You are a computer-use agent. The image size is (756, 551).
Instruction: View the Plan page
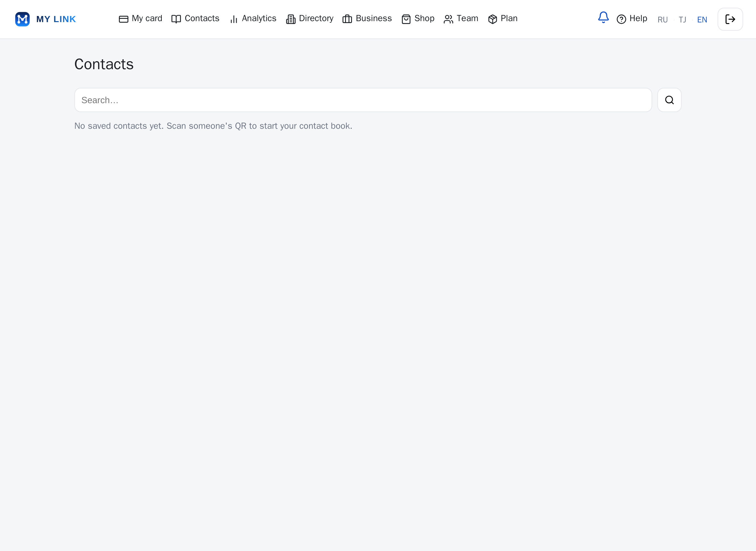pyautogui.click(x=503, y=19)
